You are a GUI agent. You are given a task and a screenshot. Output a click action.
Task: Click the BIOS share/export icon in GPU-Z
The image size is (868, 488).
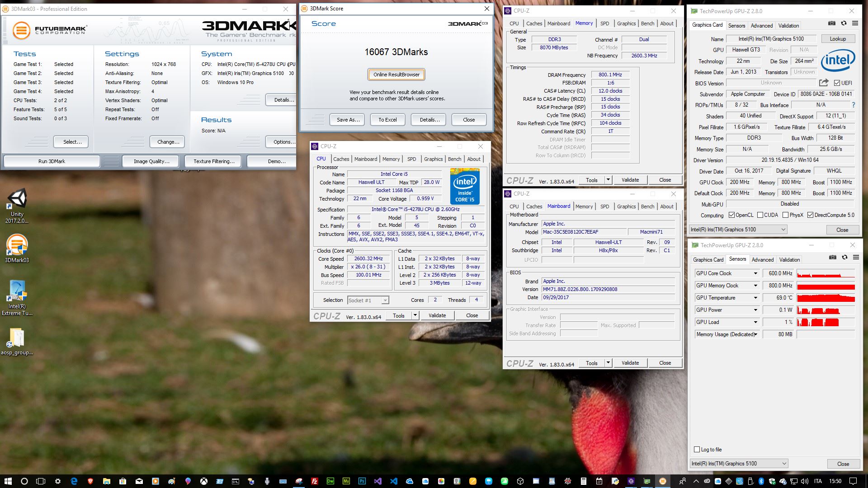824,83
